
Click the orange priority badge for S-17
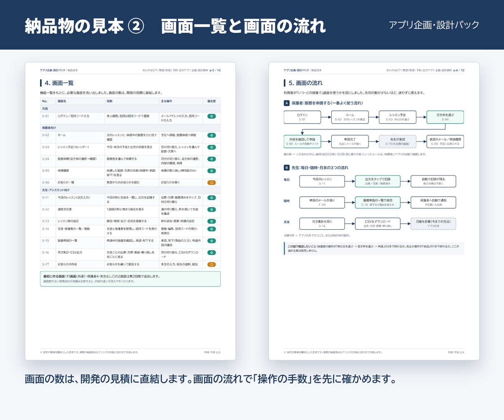(x=212, y=264)
